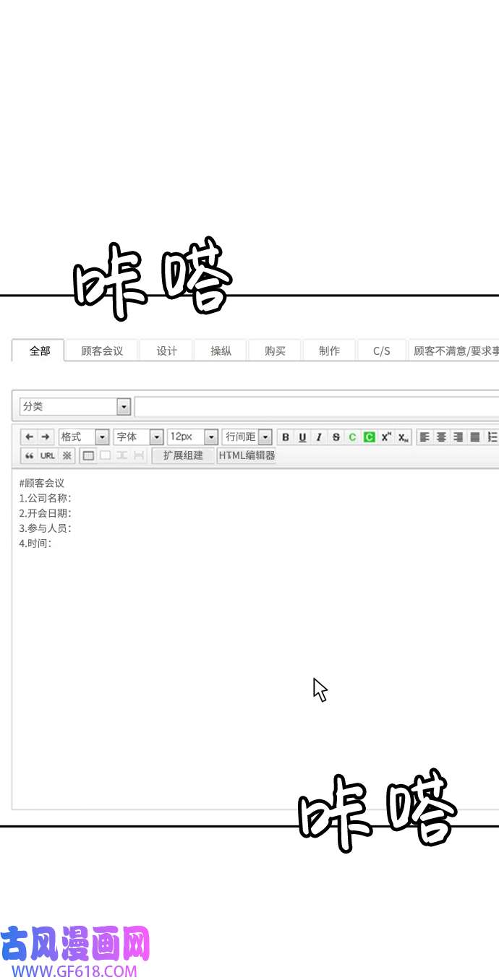Toggle italic formatting
The image size is (499, 980).
(319, 437)
